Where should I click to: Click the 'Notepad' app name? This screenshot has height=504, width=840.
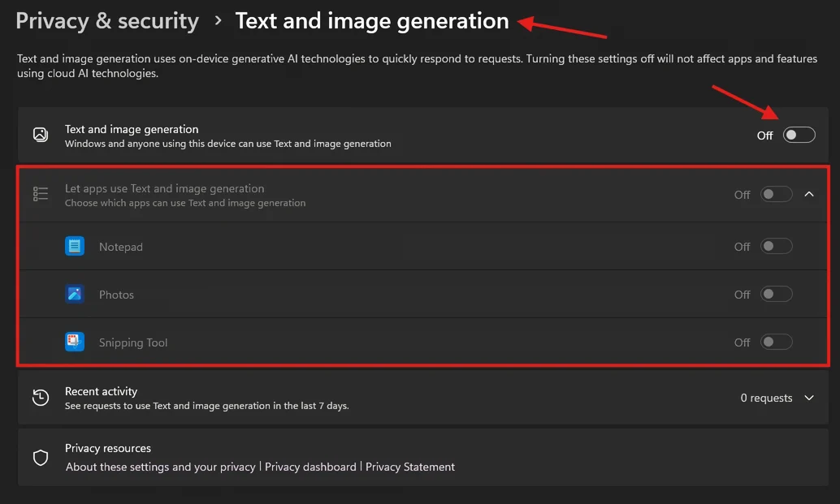point(121,247)
